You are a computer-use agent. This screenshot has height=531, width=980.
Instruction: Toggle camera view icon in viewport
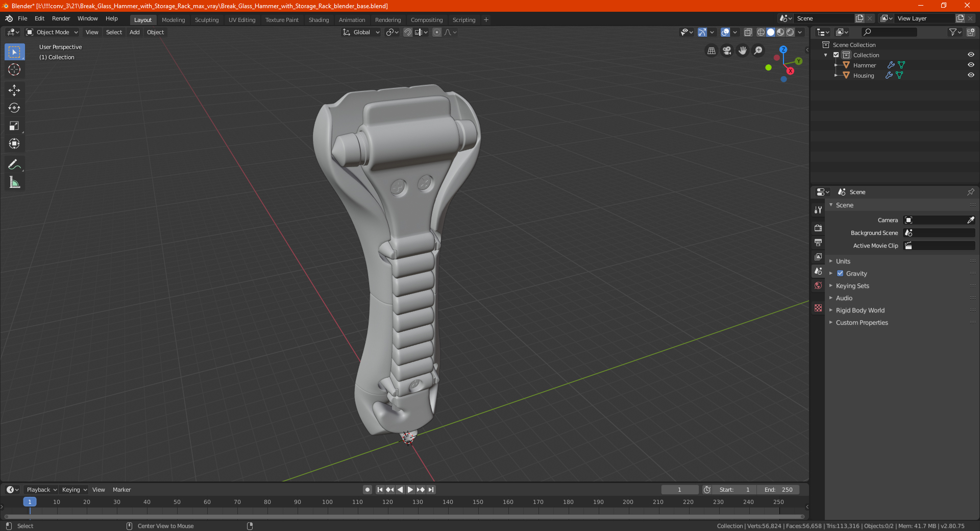pyautogui.click(x=727, y=51)
